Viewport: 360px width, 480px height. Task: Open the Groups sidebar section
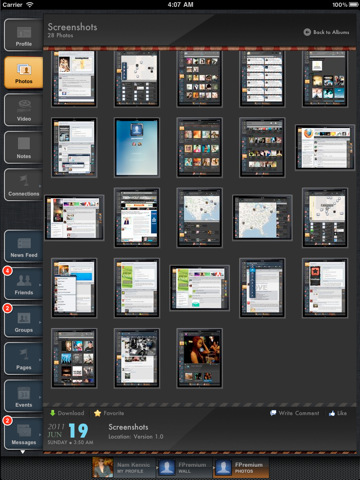23,321
